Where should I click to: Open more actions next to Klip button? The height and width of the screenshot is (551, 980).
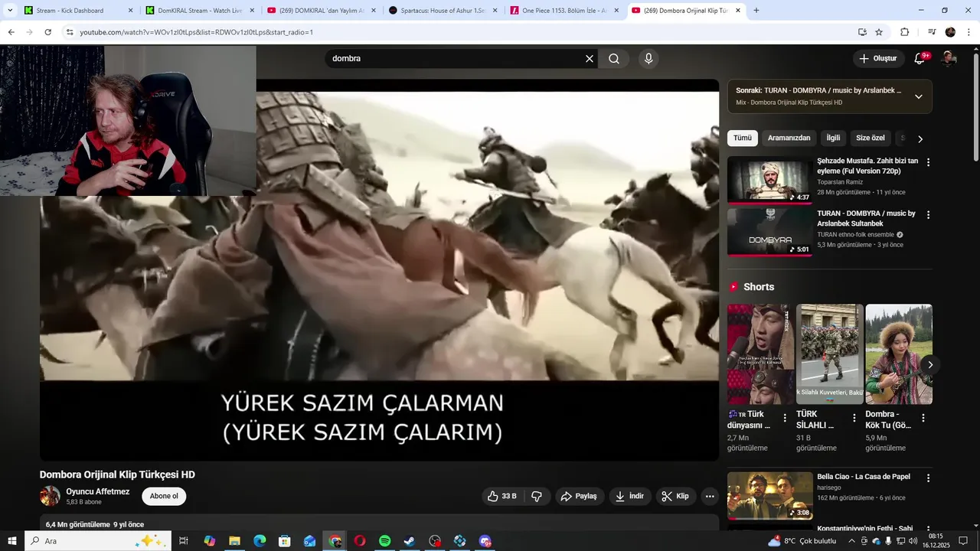click(710, 496)
